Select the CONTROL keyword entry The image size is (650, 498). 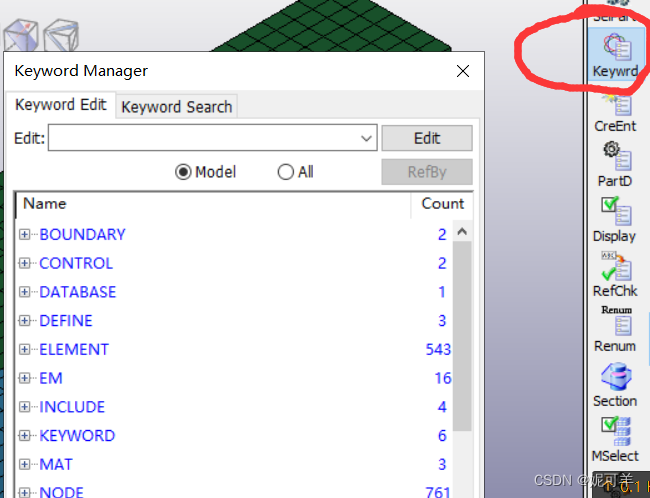(x=76, y=264)
